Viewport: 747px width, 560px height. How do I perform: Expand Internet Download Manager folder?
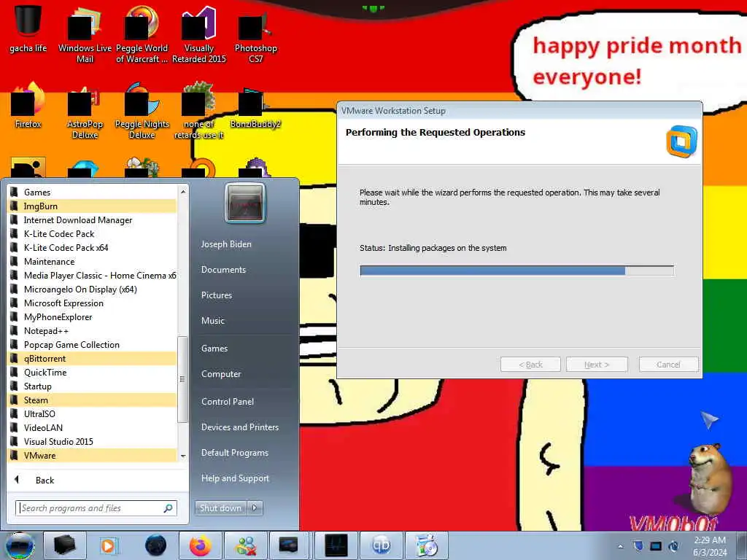coord(93,220)
